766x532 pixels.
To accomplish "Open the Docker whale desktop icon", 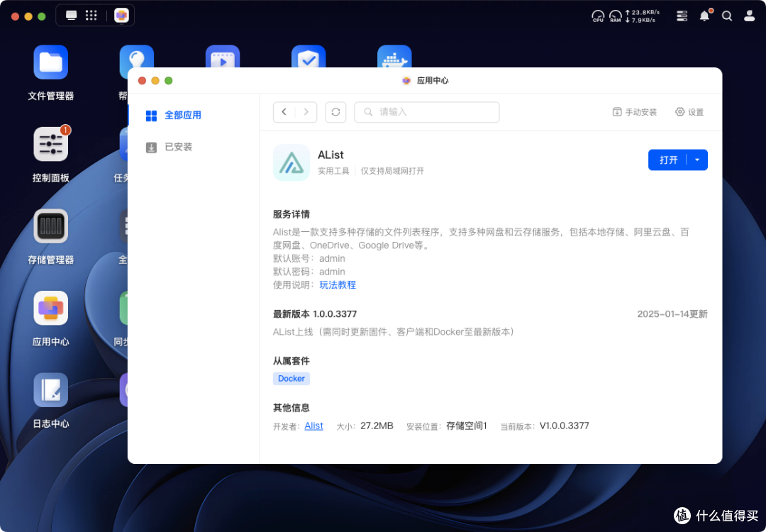I will point(395,57).
